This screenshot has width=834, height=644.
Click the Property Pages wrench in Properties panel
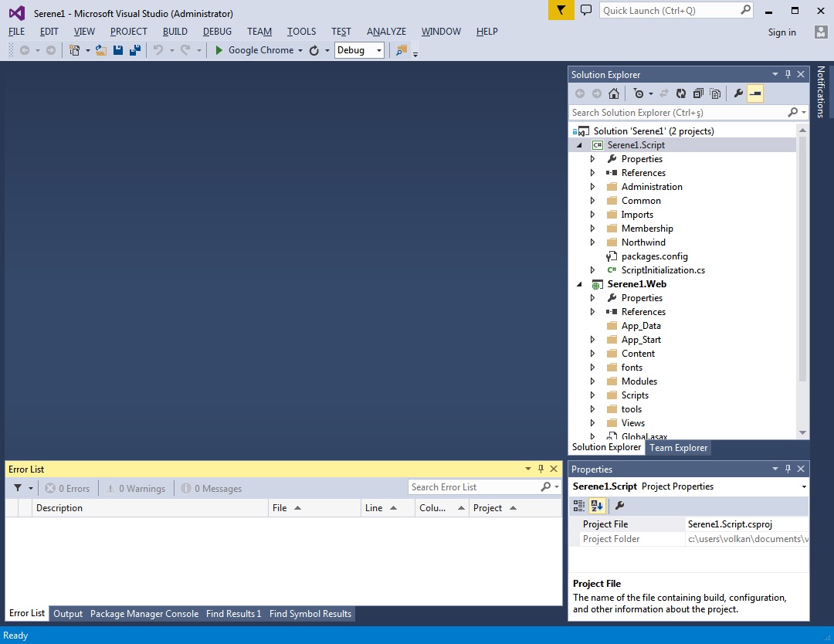pyautogui.click(x=619, y=505)
